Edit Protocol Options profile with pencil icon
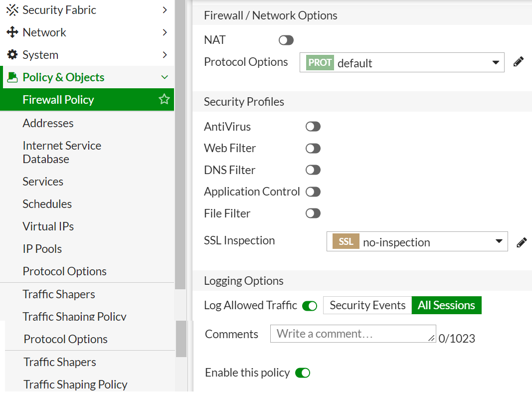This screenshot has height=393, width=532. (x=519, y=62)
